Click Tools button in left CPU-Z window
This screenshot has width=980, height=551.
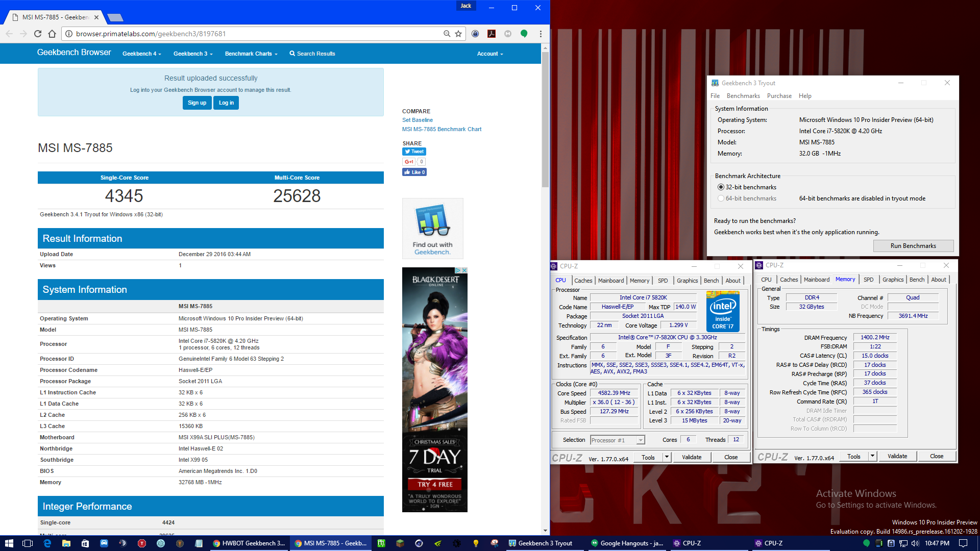648,457
